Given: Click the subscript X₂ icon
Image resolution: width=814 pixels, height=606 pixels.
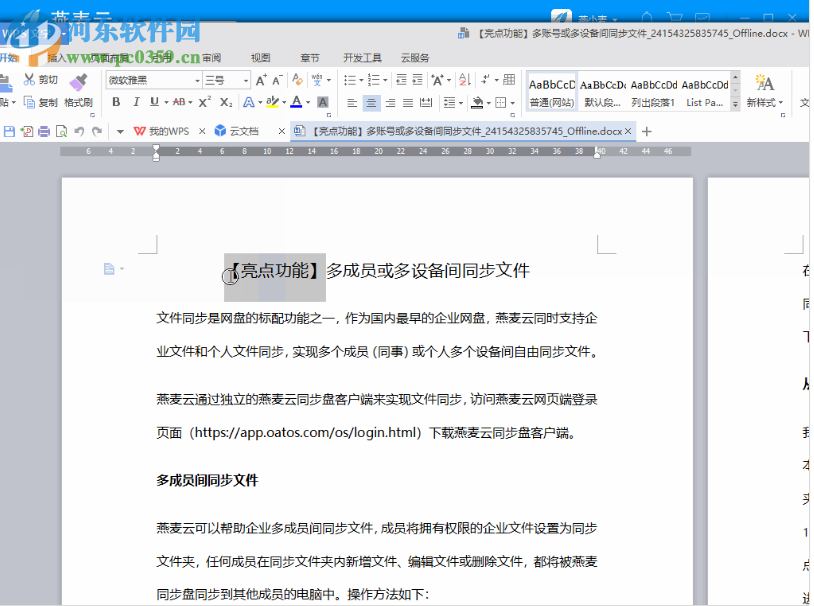Looking at the screenshot, I should [225, 103].
